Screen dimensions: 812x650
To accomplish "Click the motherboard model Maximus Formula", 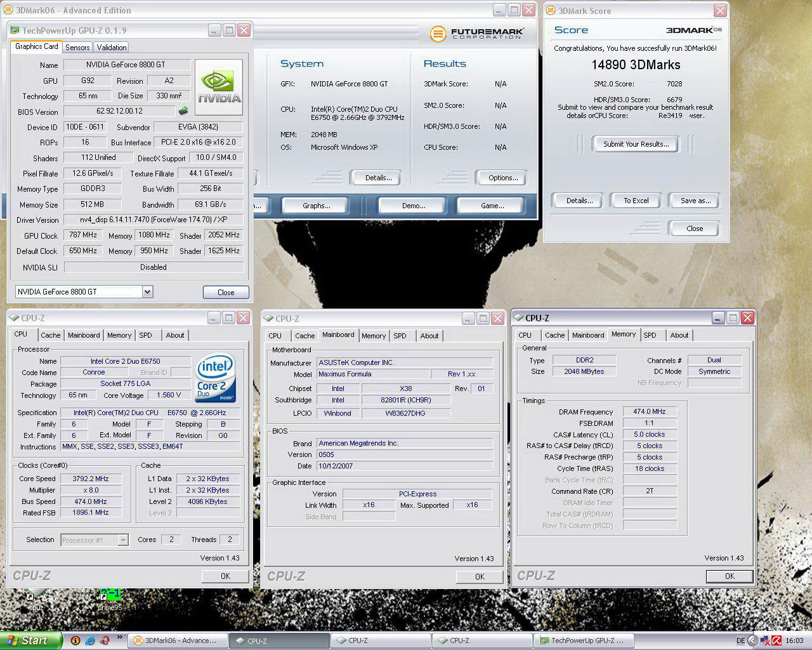I will tap(373, 374).
